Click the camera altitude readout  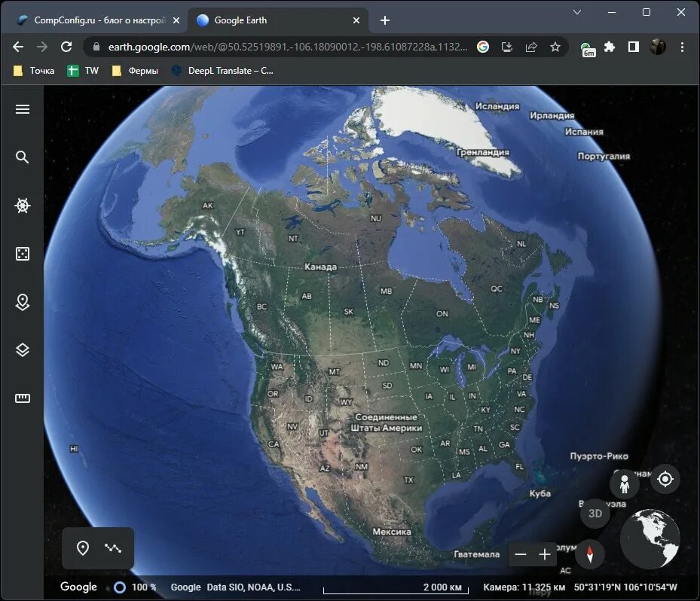(524, 587)
